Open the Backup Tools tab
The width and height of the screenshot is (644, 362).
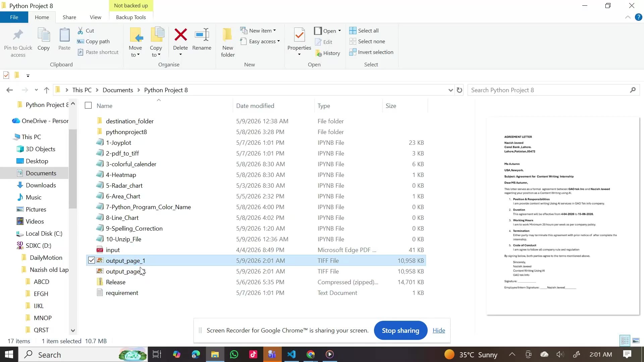click(131, 17)
